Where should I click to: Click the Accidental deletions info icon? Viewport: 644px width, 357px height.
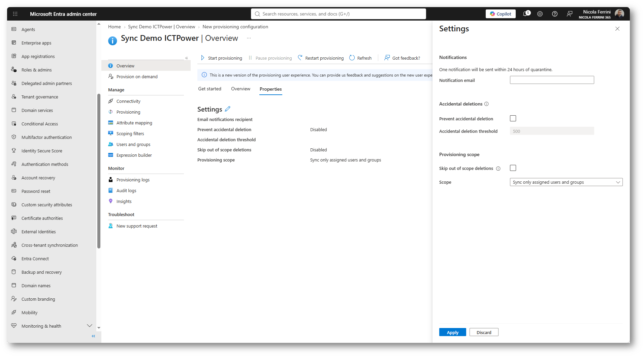coord(486,104)
